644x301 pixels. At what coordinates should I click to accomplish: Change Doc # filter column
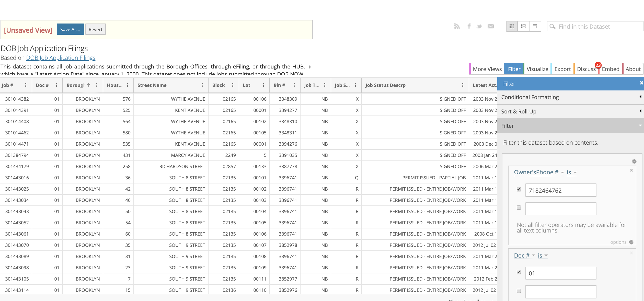point(524,256)
